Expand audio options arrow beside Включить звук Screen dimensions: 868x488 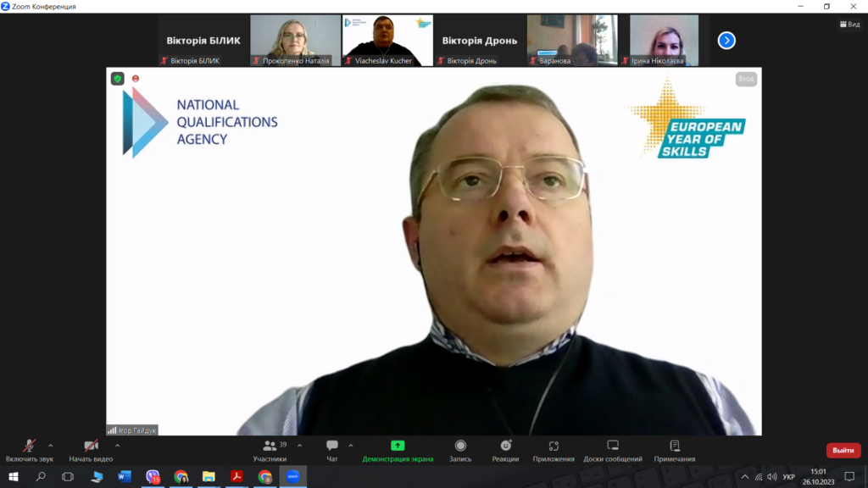coord(51,445)
